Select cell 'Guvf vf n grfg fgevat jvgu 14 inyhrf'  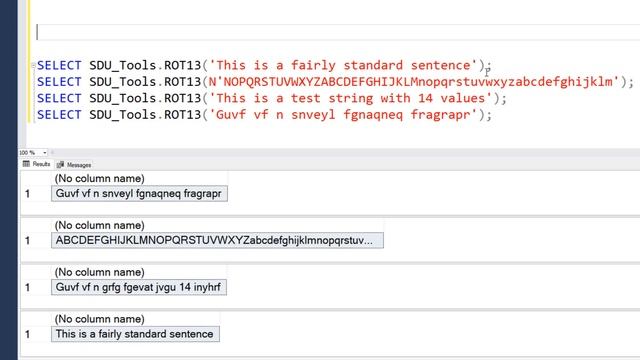tap(139, 287)
